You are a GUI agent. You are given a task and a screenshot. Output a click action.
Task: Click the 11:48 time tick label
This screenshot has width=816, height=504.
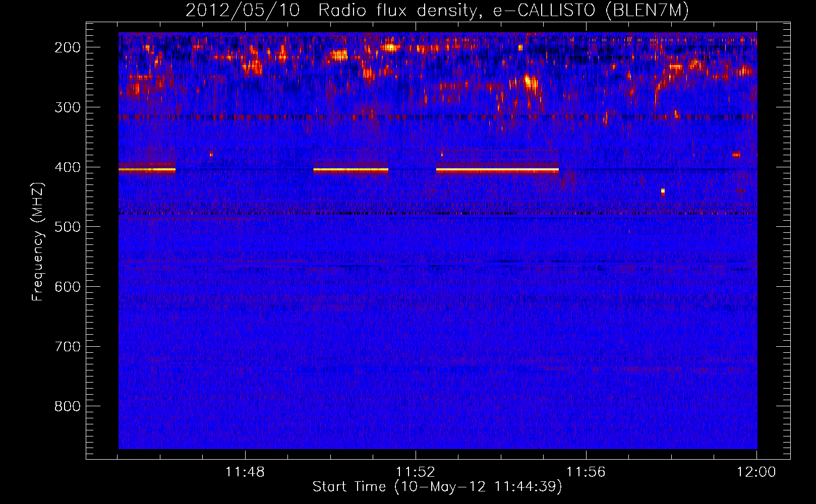click(x=245, y=472)
